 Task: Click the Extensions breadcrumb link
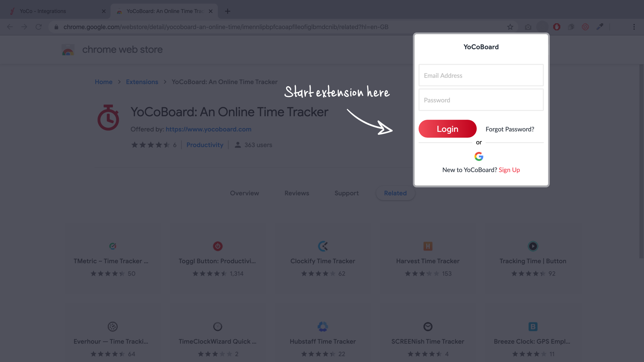[x=142, y=82]
